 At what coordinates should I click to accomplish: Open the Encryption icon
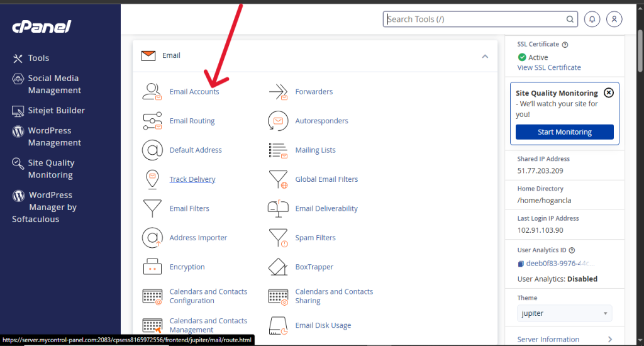coord(152,267)
